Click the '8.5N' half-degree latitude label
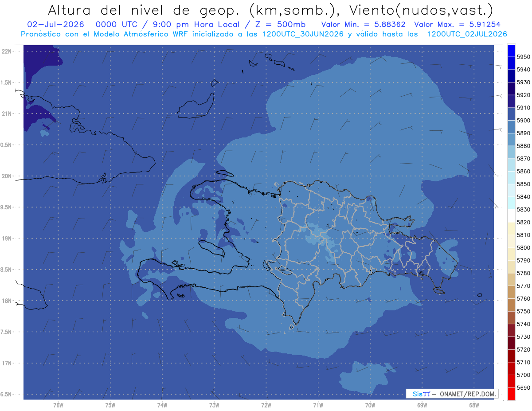 (7, 270)
